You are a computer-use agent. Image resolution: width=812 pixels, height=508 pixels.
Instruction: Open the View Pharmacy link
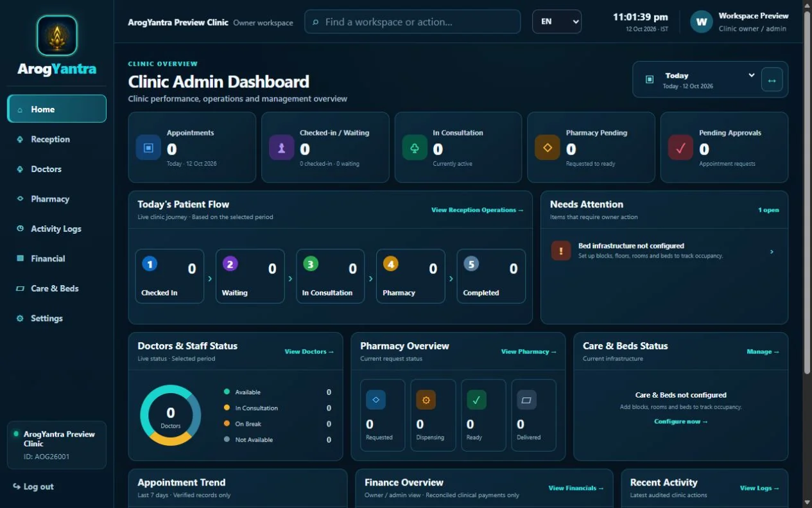tap(529, 352)
